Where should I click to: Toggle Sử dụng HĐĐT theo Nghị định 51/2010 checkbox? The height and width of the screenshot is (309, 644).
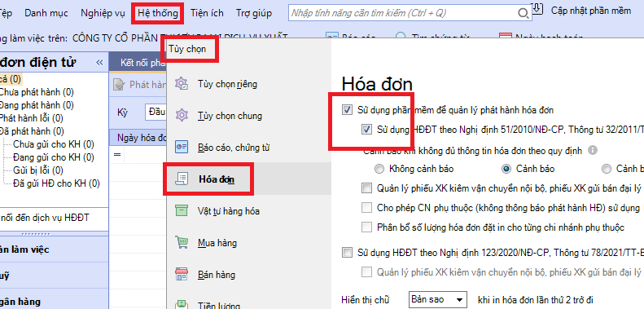[366, 130]
